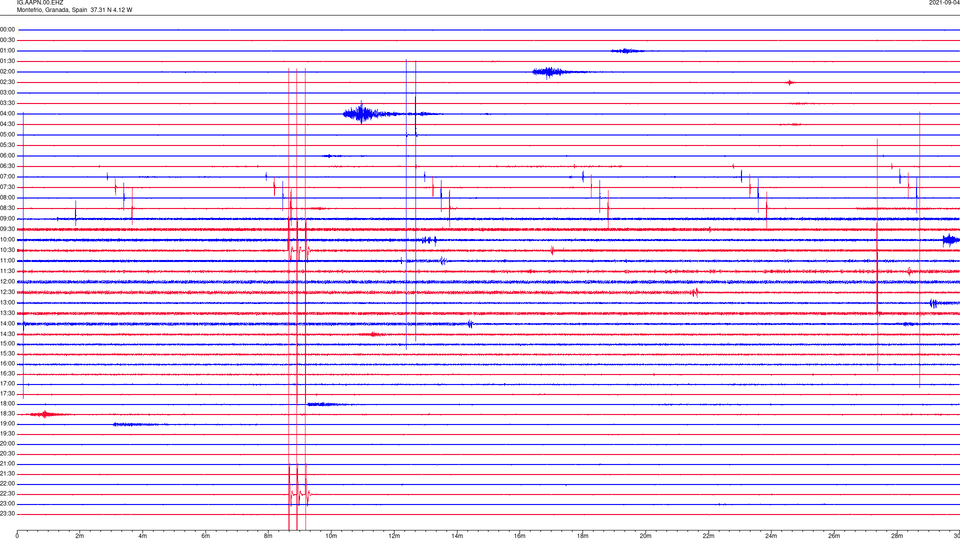Click the station code IG.AAPN.00.EHZ header
This screenshot has height=540, width=960.
[x=40, y=2]
